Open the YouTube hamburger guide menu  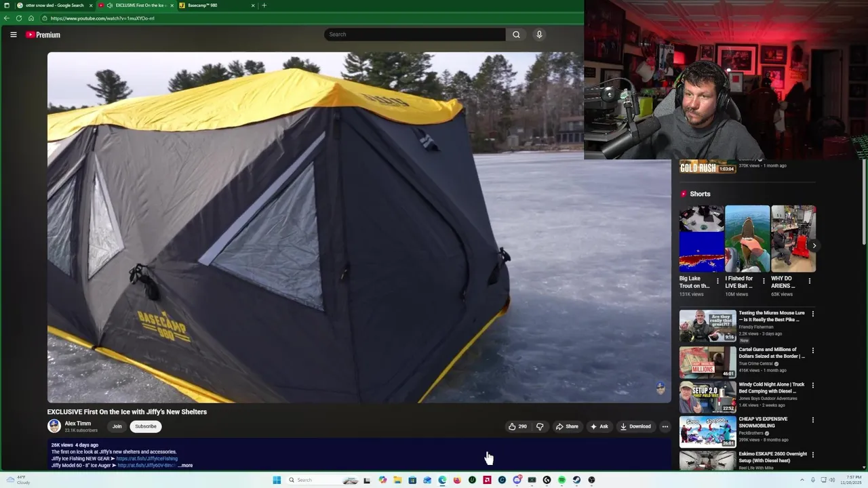tap(13, 35)
